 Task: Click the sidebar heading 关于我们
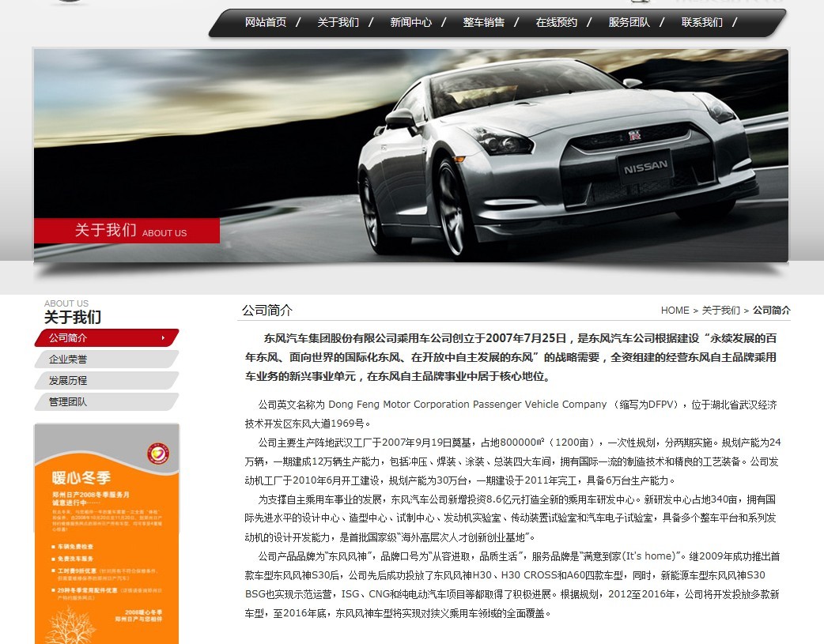pyautogui.click(x=73, y=318)
